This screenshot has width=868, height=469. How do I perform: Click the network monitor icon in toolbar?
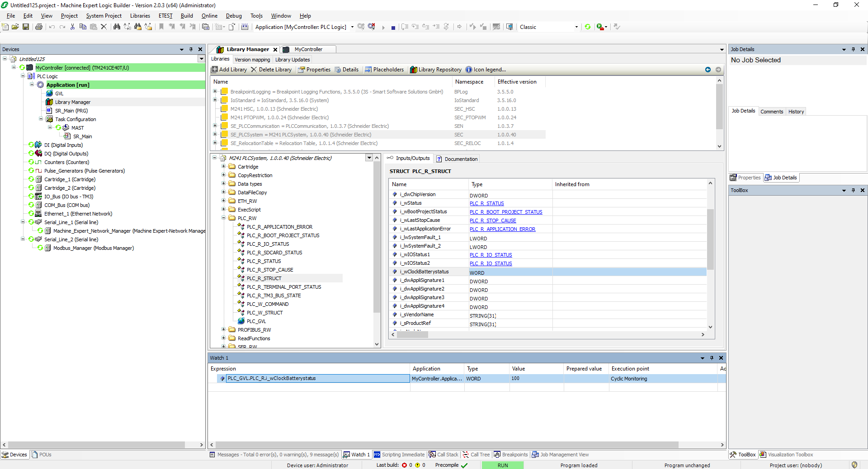509,27
